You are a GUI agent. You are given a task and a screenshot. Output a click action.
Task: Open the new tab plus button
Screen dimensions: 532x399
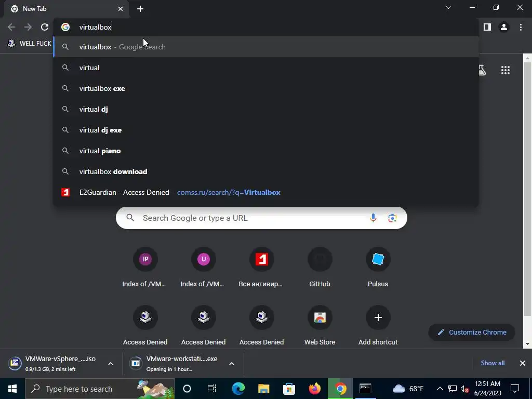(x=140, y=9)
